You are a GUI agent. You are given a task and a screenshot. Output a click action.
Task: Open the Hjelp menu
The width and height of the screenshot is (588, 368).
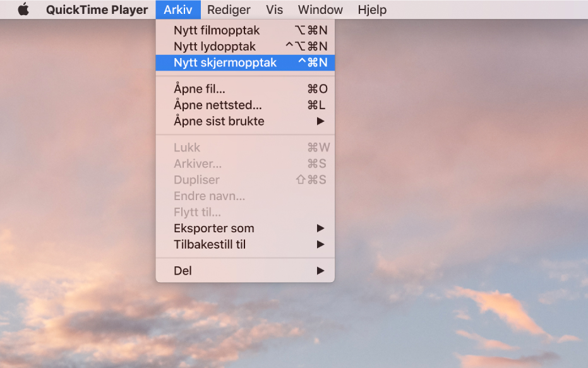point(372,9)
